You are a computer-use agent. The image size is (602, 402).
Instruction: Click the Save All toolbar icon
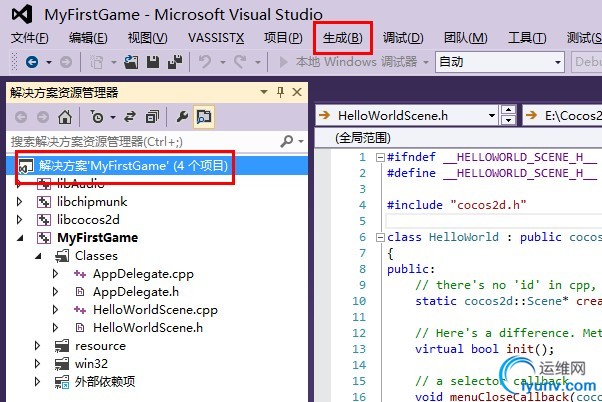[x=175, y=62]
